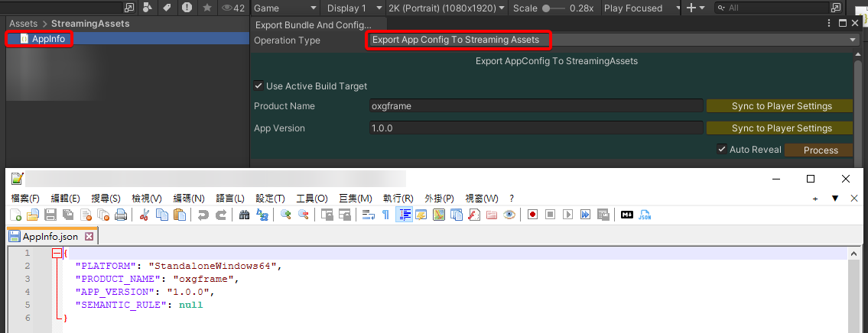
Task: Click the JSON viewer toolbar icon
Action: pos(645,215)
